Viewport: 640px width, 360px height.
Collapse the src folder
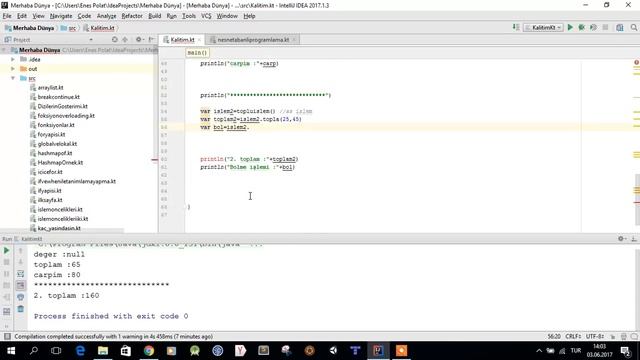(13, 78)
